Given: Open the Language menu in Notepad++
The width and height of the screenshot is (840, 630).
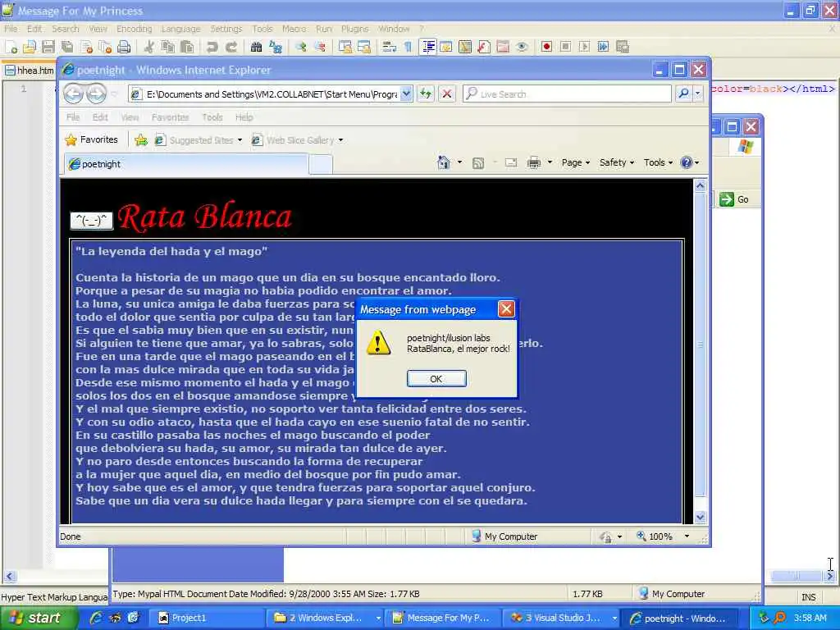Looking at the screenshot, I should pyautogui.click(x=181, y=29).
